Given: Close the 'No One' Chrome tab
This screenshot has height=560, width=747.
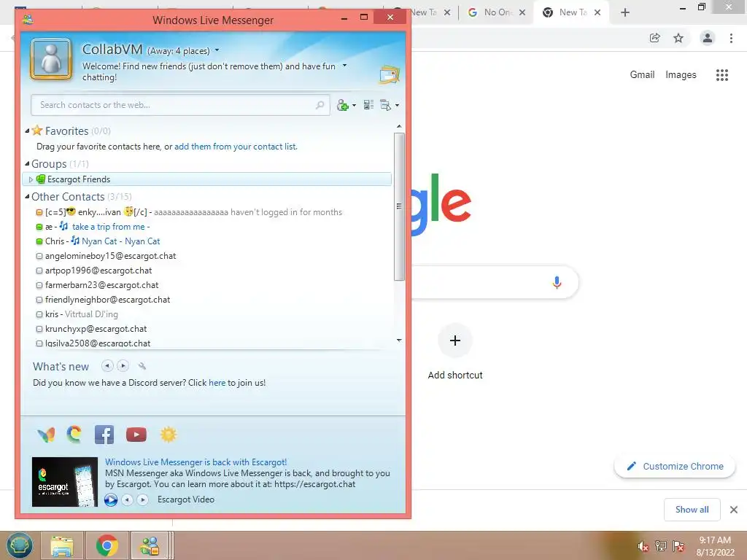Looking at the screenshot, I should coord(522,12).
